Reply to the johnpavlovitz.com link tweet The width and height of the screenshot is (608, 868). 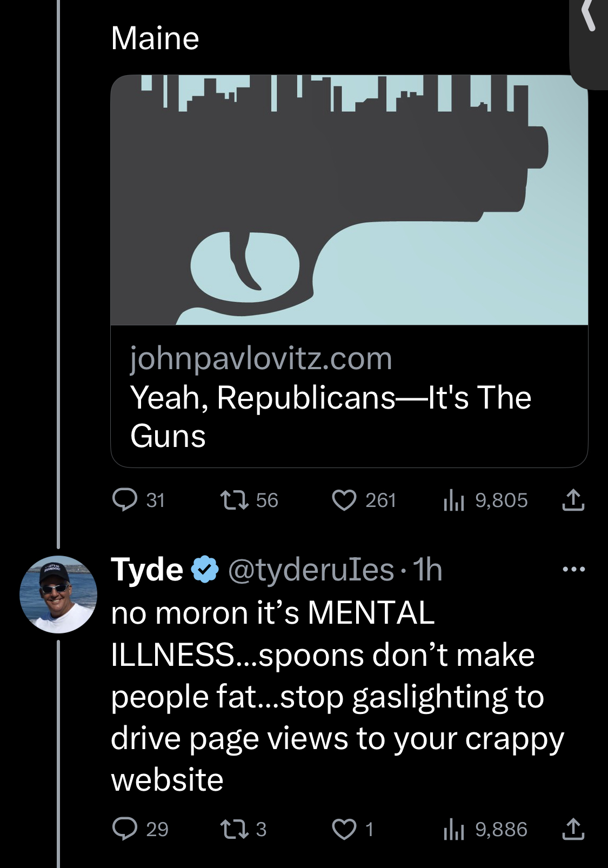click(x=125, y=500)
